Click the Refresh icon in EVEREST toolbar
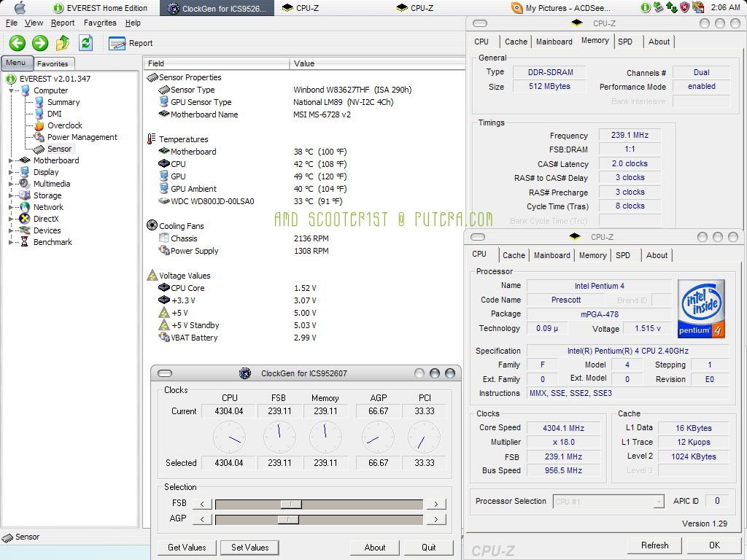The image size is (747, 560). 86,43
